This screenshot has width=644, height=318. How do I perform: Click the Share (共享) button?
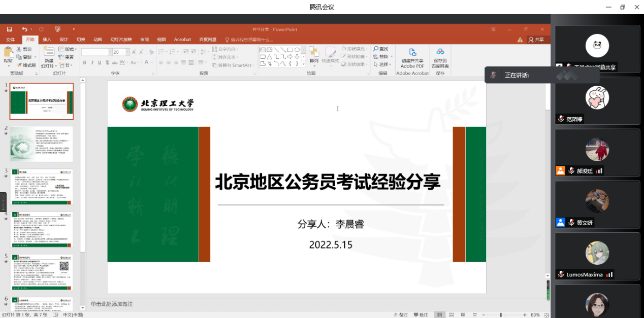(x=536, y=40)
